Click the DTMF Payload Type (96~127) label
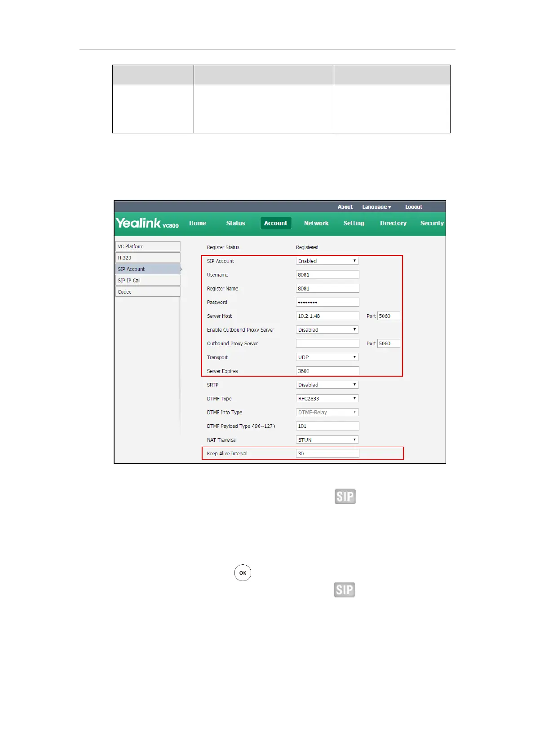Image resolution: width=535 pixels, height=756 pixels. (x=241, y=426)
